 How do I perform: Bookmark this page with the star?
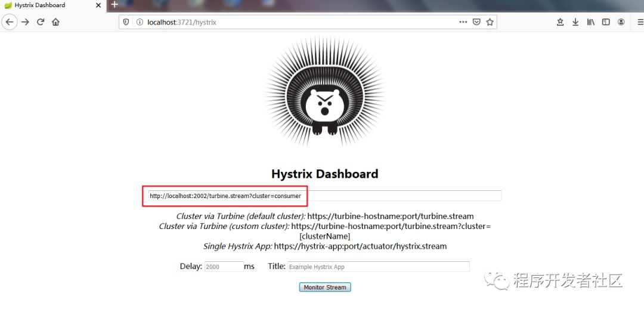coord(490,22)
